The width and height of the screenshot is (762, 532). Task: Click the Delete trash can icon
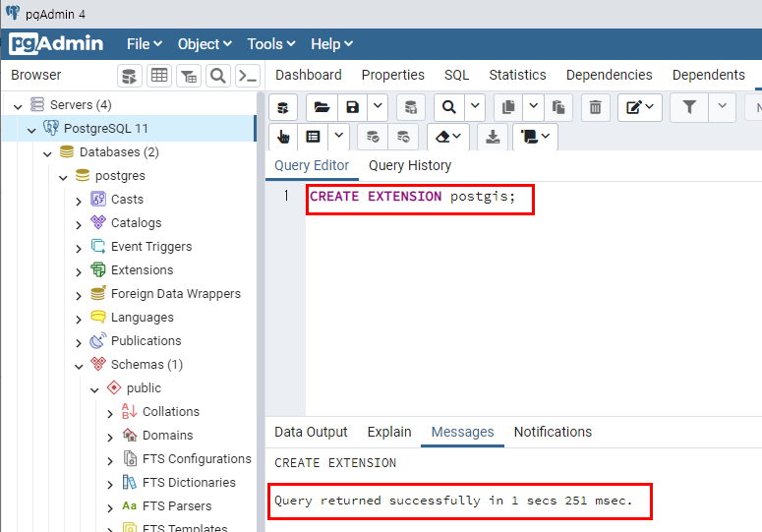coord(595,107)
